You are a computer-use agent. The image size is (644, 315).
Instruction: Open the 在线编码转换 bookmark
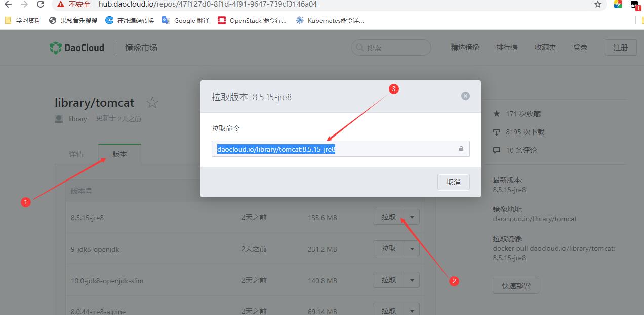click(130, 20)
